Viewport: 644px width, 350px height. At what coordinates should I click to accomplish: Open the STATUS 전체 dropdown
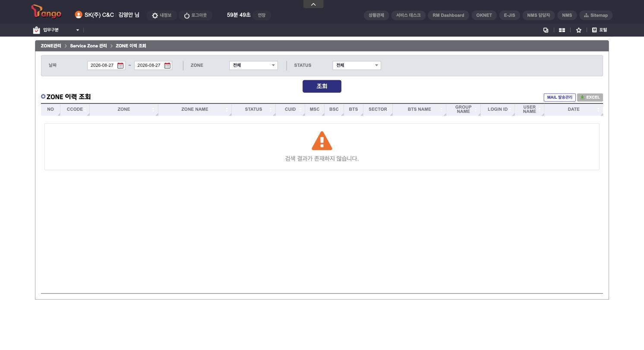(x=357, y=66)
